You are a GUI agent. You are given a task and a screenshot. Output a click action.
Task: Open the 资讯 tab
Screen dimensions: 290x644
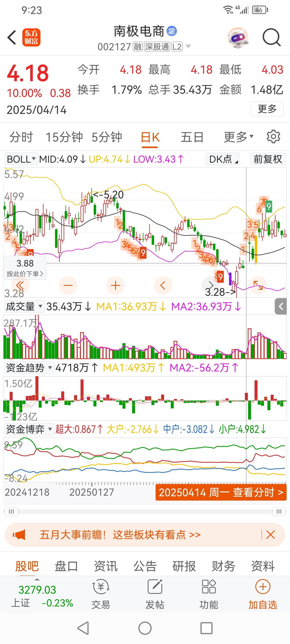point(106,566)
